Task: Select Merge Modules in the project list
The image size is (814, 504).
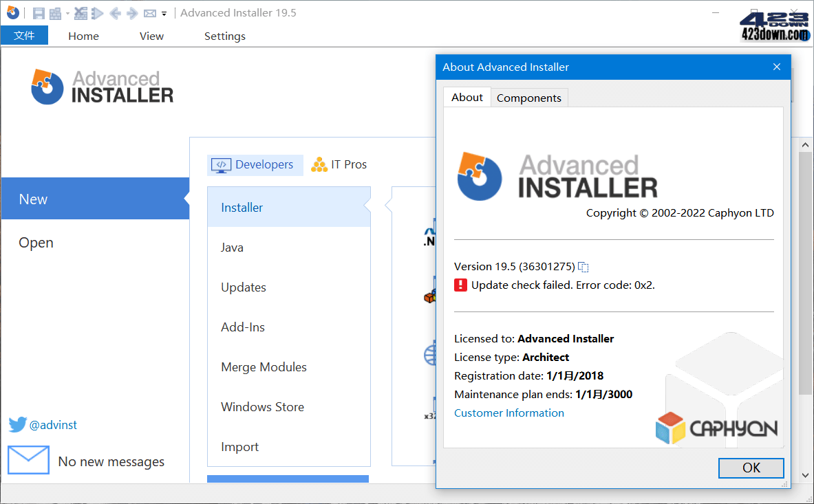Action: pos(264,366)
